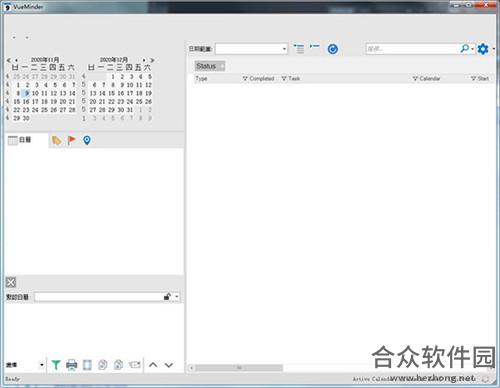
Task: Click the blue circular refresh icon
Action: [x=332, y=49]
